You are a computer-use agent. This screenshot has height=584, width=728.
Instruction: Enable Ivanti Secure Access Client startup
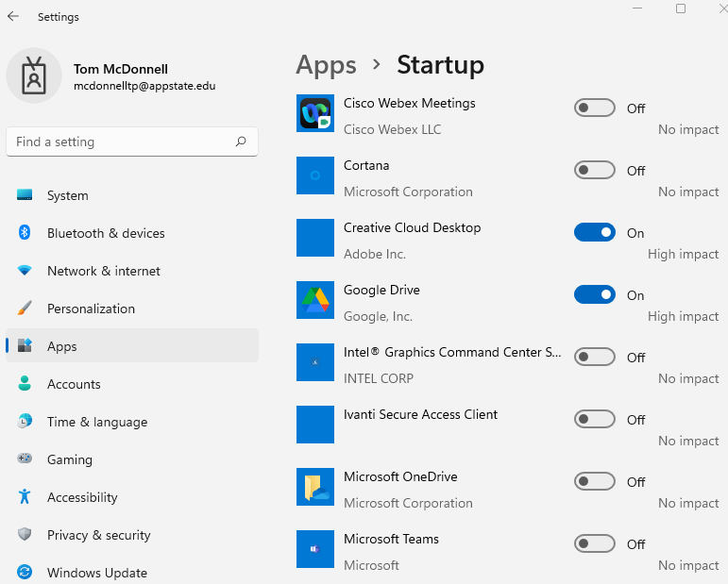[594, 419]
